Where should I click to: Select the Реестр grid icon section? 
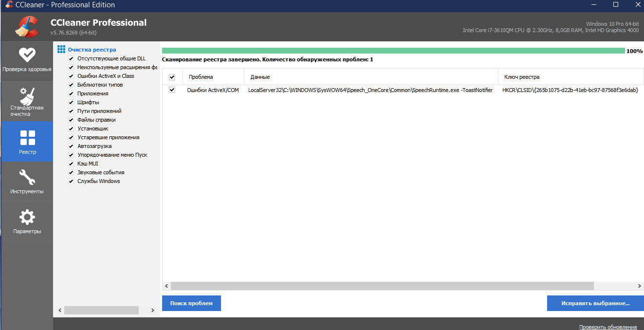coord(27,142)
